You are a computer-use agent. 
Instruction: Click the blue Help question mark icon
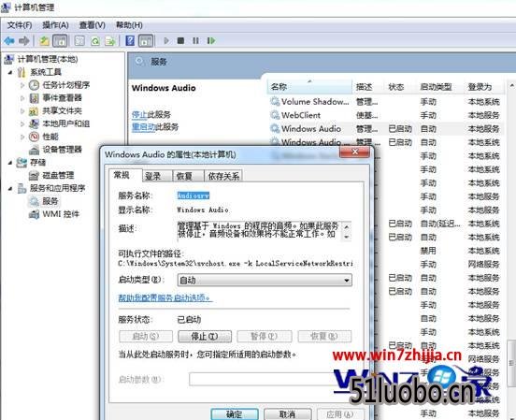click(x=130, y=41)
